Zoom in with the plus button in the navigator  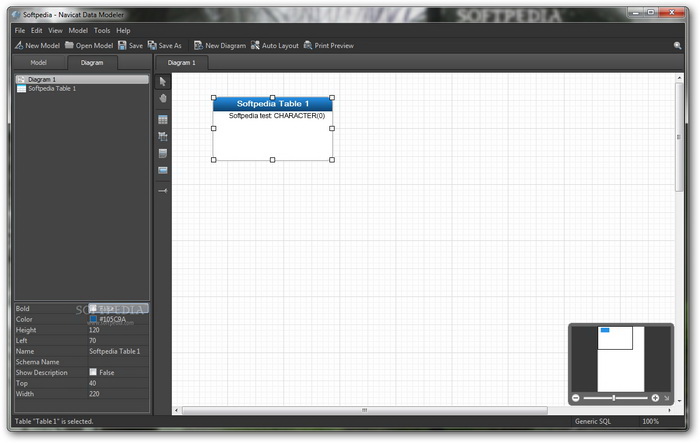pos(655,398)
